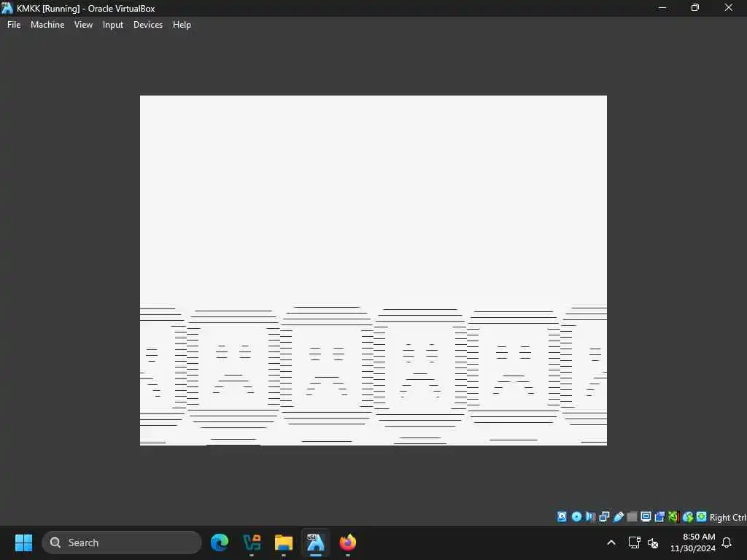Screen dimensions: 747x560
Task: Click the optical disk status icon
Action: [x=576, y=517]
